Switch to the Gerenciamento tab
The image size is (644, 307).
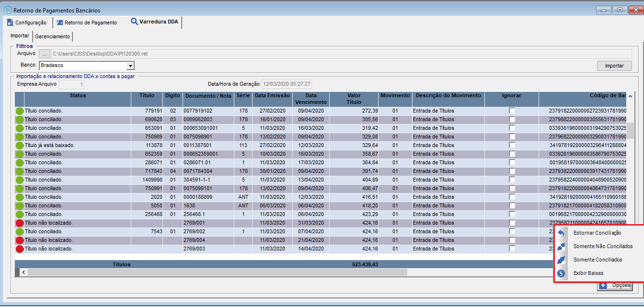[x=53, y=36]
